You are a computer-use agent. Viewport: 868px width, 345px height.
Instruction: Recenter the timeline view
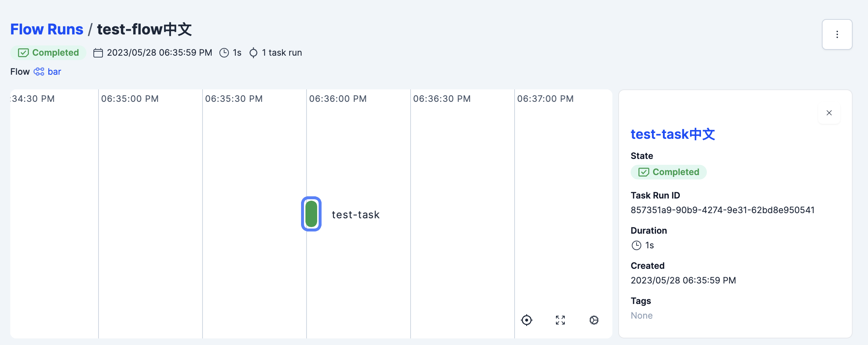pyautogui.click(x=527, y=320)
